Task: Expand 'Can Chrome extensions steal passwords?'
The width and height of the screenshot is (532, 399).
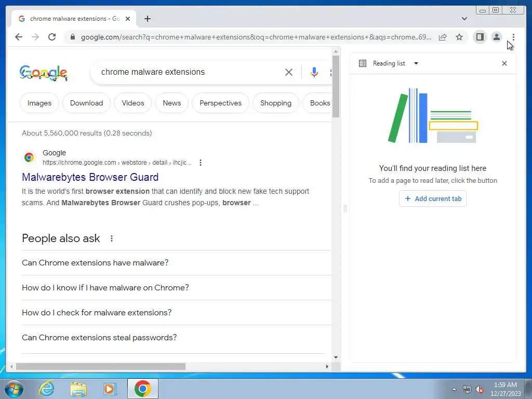Action: [177, 338]
